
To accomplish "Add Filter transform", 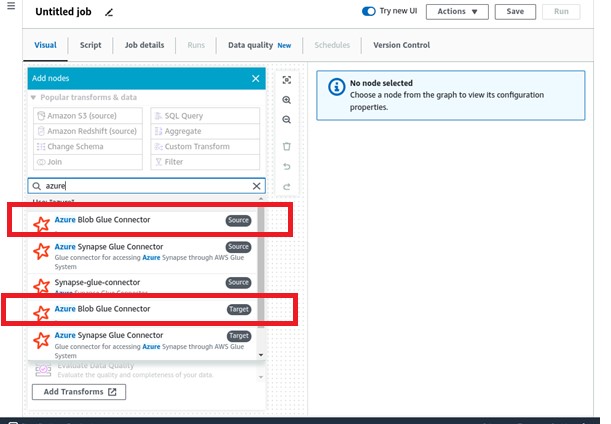I will click(205, 162).
